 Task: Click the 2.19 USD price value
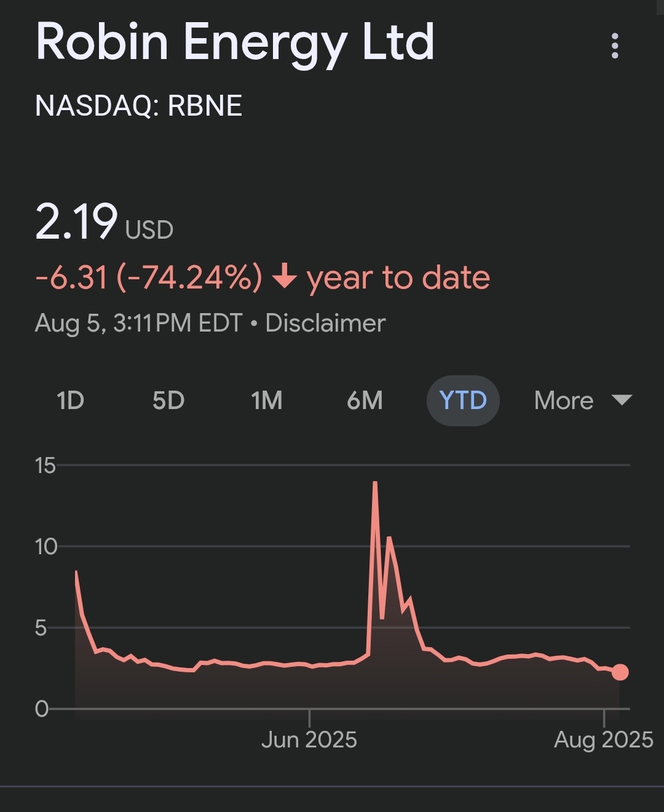click(105, 223)
